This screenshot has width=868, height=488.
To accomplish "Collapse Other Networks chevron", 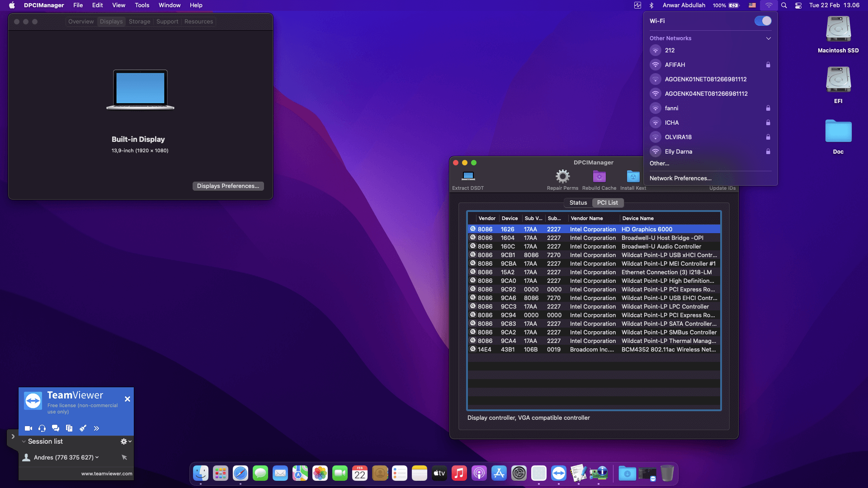I will 769,38.
